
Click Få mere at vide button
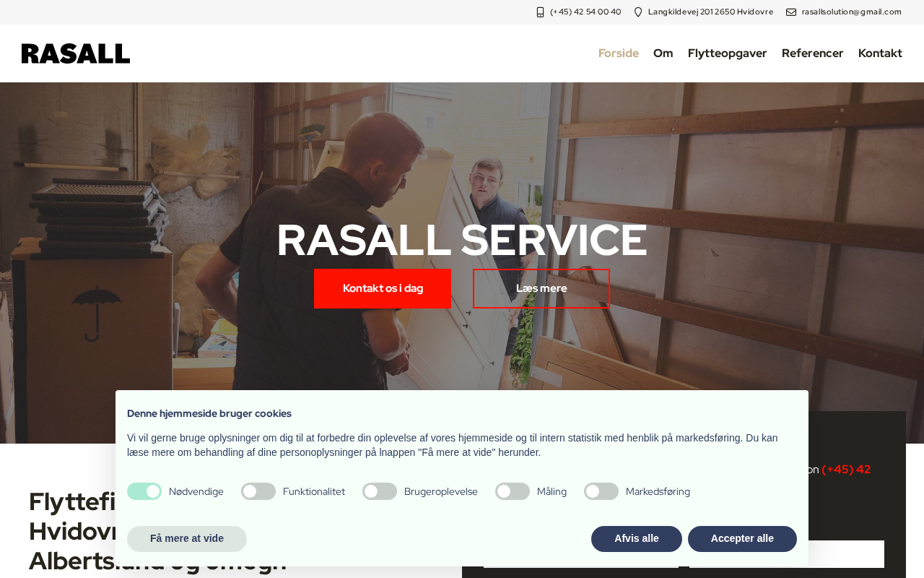click(x=187, y=539)
